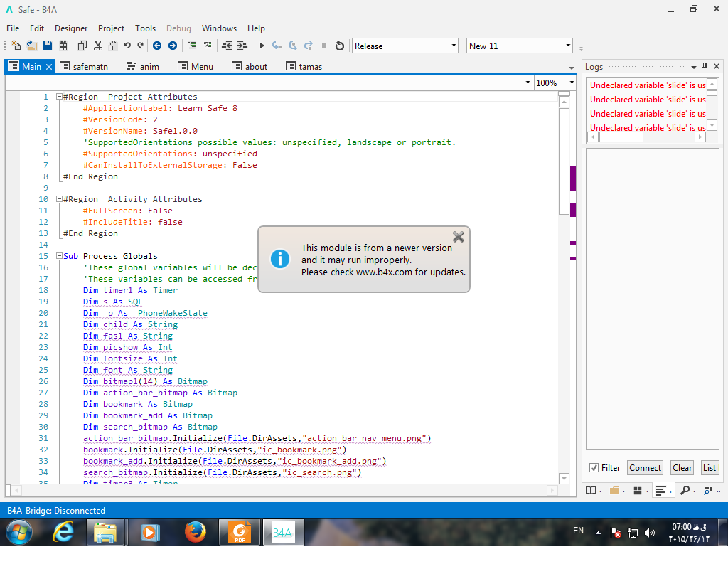Click the Cut scissors icon

(97, 46)
